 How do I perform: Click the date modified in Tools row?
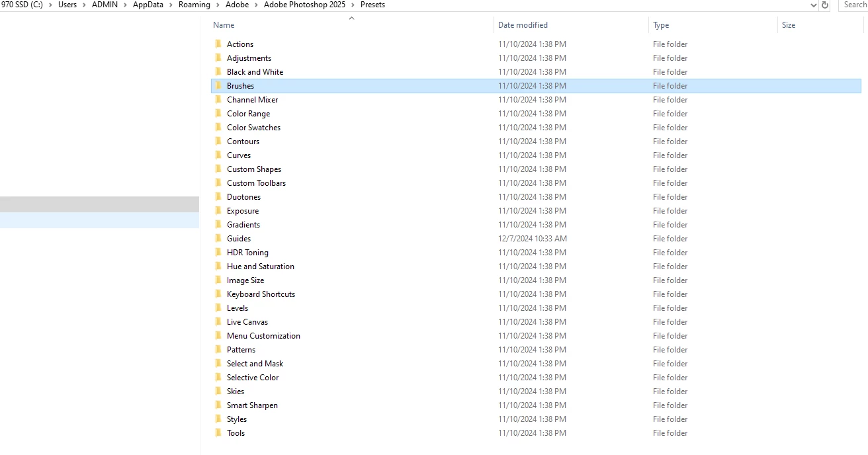532,433
